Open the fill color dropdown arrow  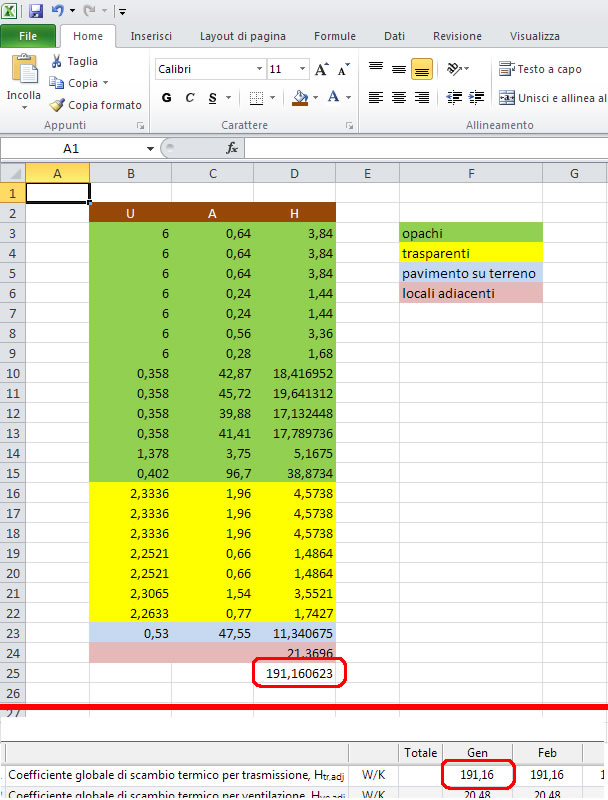(316, 97)
